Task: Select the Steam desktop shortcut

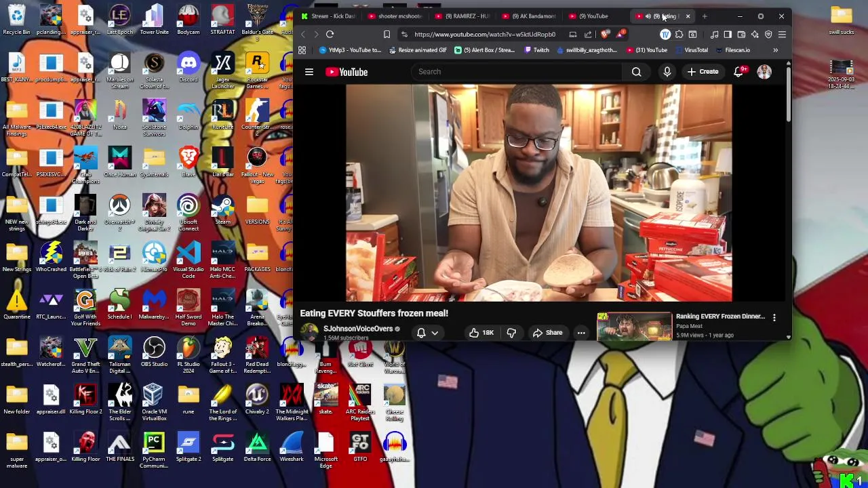Action: (x=223, y=210)
